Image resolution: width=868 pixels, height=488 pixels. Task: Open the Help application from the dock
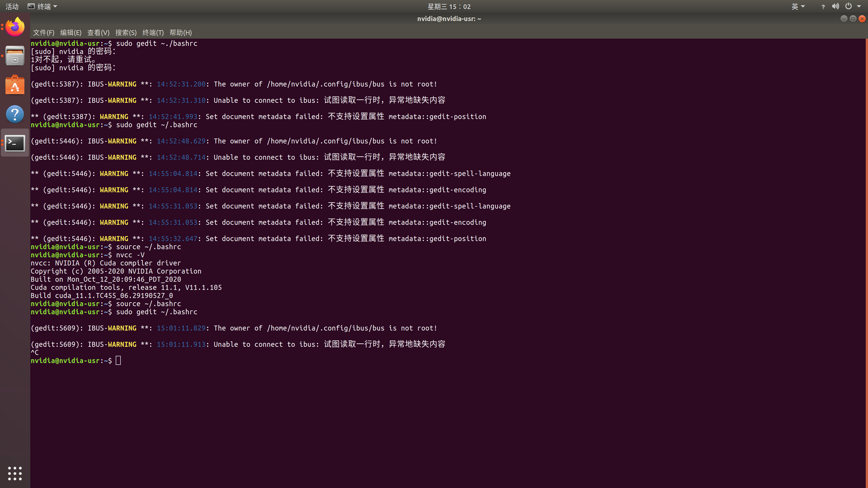tap(14, 114)
